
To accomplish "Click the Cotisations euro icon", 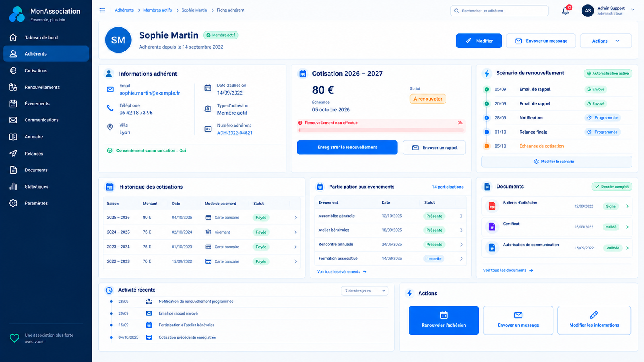I will (13, 70).
